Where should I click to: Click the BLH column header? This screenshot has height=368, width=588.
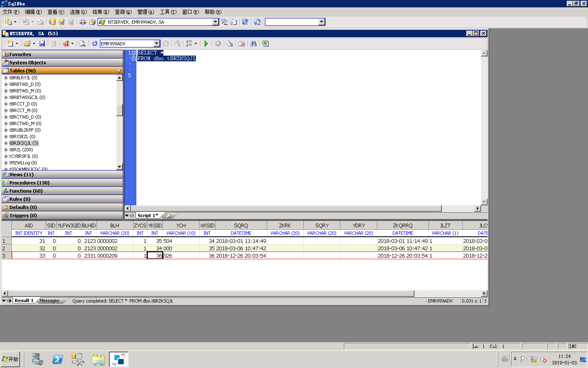click(115, 225)
